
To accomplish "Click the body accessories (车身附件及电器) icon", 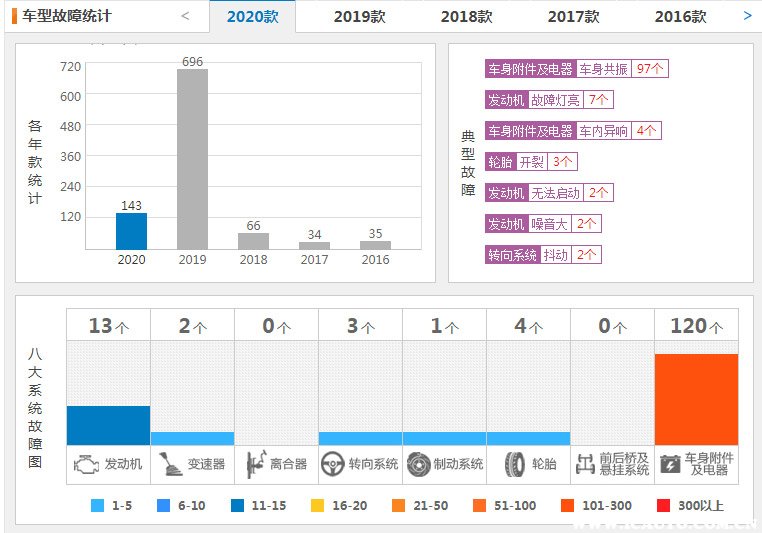I will [670, 464].
